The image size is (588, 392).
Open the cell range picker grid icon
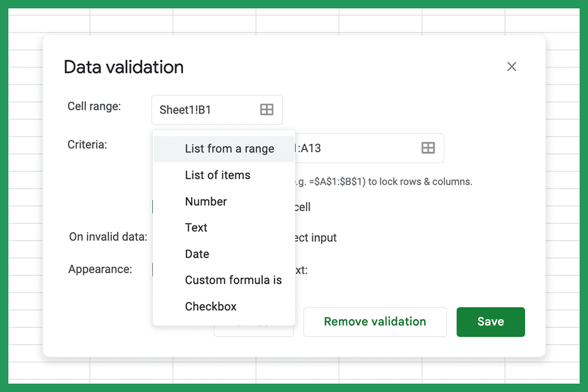268,109
